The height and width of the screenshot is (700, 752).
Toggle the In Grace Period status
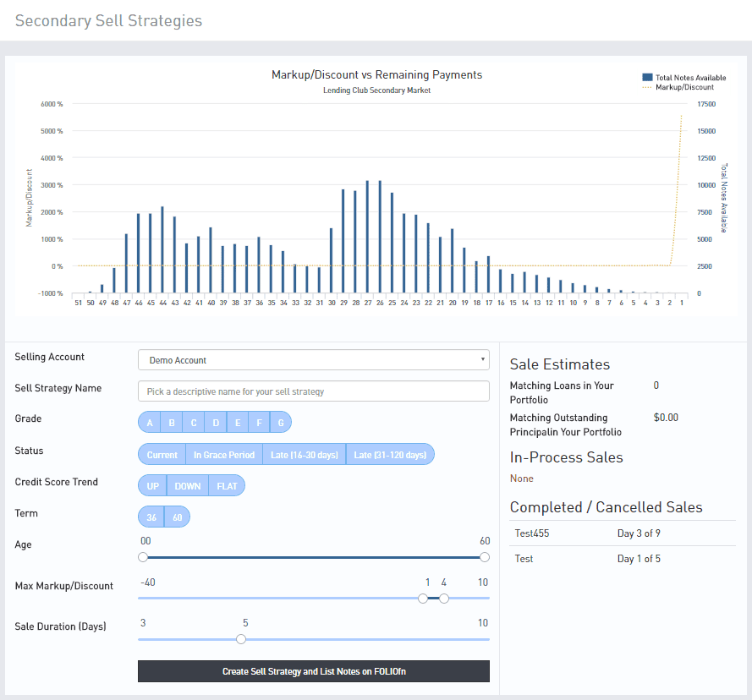[223, 455]
